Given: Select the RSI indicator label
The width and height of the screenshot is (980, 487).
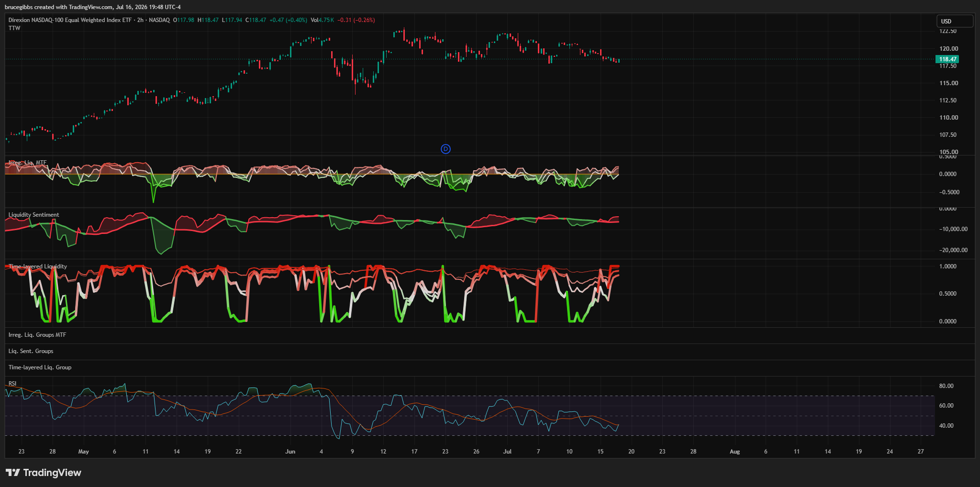Looking at the screenshot, I should tap(12, 384).
